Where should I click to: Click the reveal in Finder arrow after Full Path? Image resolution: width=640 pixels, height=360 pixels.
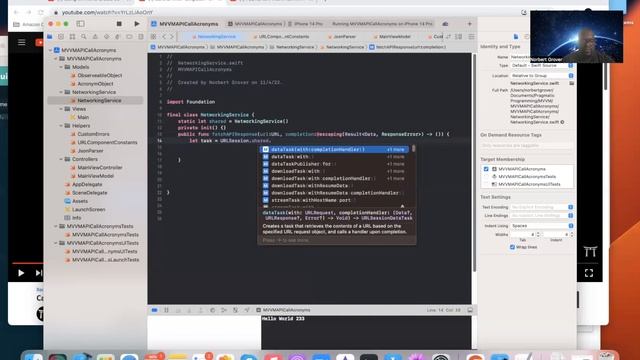[562, 122]
